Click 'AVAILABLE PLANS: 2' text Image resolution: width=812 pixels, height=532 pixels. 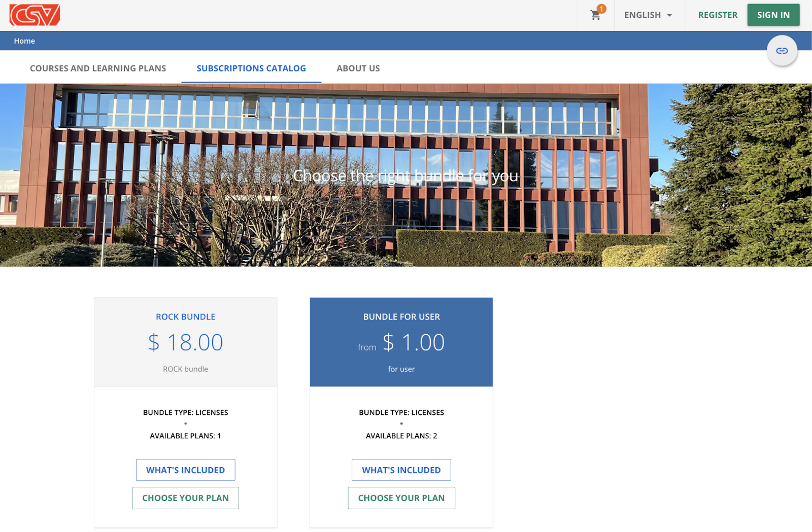point(401,436)
